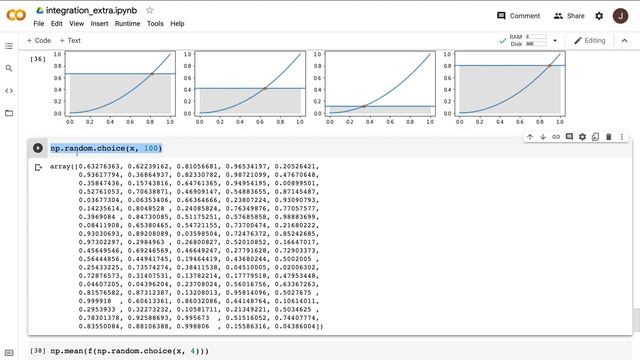This screenshot has width=640, height=360.
Task: Click the np.mean(f(np.random.choice(x, 4))) cell
Action: tap(129, 351)
